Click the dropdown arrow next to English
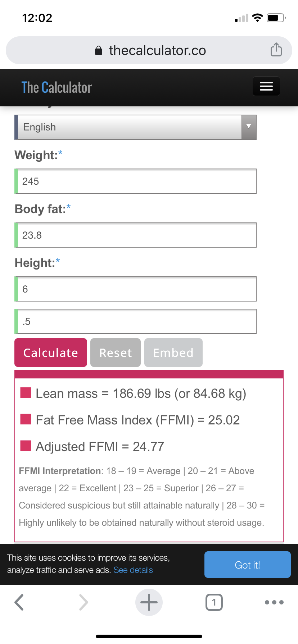The width and height of the screenshot is (298, 644). (x=249, y=127)
